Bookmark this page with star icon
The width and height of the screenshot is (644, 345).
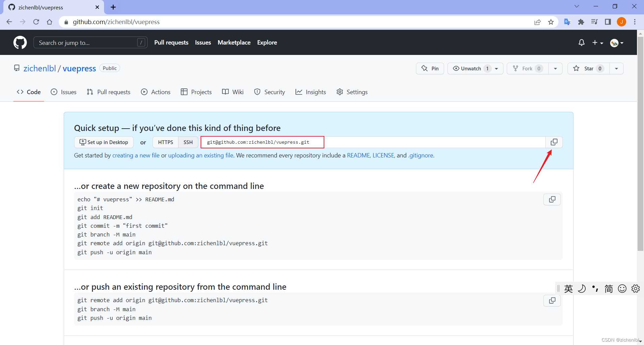click(x=551, y=22)
